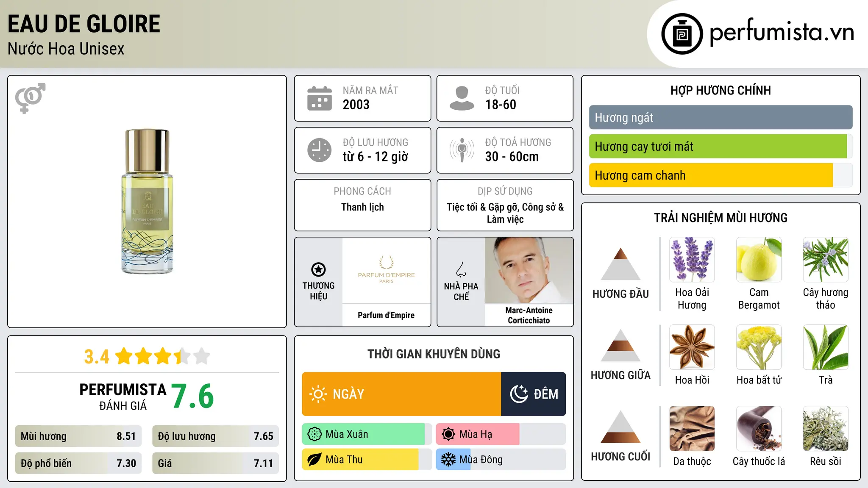The width and height of the screenshot is (868, 488).
Task: Click the THỜI GIAN KHUYÊN DÙNG heading
Action: 434,354
